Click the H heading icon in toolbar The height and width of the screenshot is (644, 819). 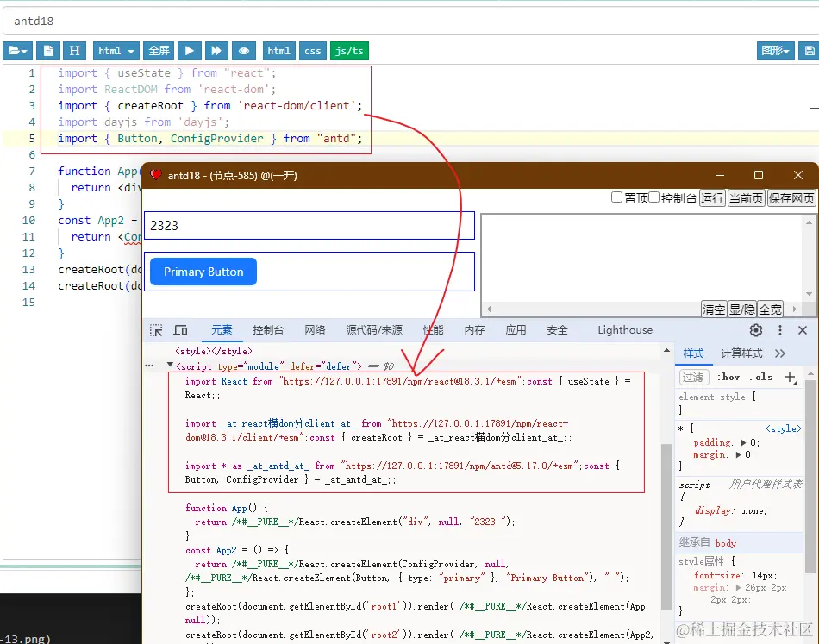(75, 51)
